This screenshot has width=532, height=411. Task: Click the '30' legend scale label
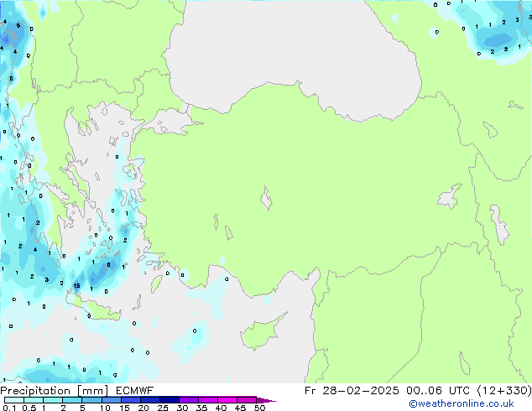(x=182, y=408)
